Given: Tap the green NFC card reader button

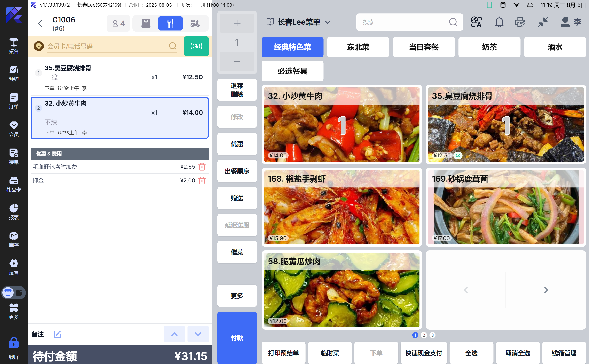Looking at the screenshot, I should (x=196, y=46).
